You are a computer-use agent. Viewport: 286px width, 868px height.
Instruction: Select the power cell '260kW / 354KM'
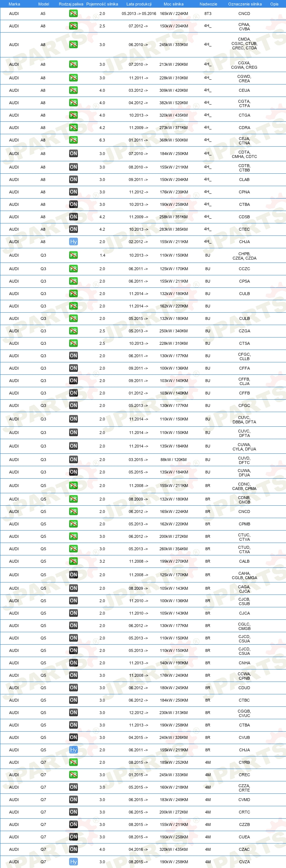tap(174, 549)
